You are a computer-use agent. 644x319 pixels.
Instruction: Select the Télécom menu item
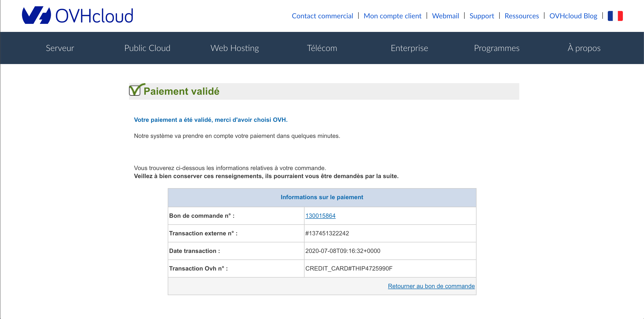pyautogui.click(x=322, y=48)
